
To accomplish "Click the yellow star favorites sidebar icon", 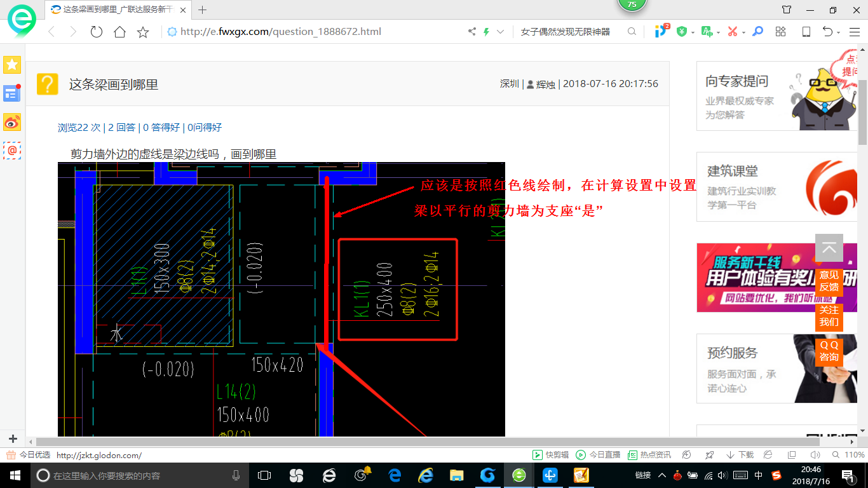I will coord(12,64).
